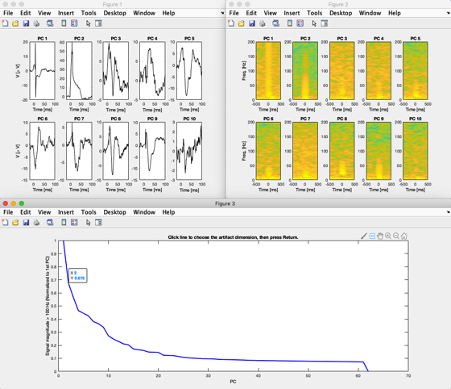The height and width of the screenshot is (389, 451).
Task: Select Edit Plot arrow tool in Figure 3
Action: click(x=88, y=222)
